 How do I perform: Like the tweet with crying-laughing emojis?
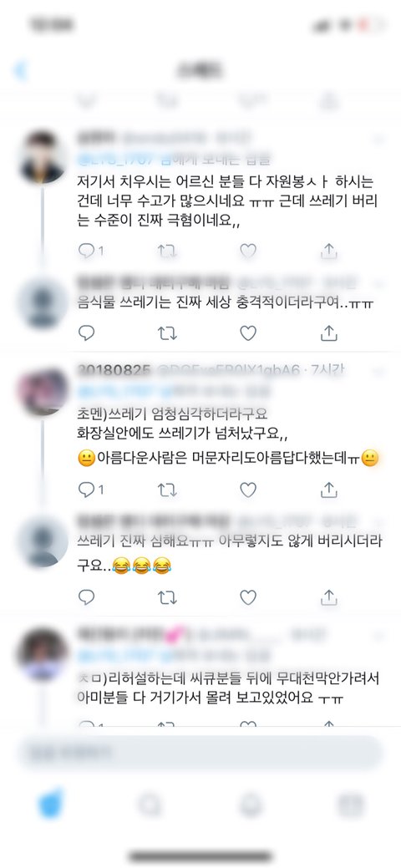(x=247, y=596)
